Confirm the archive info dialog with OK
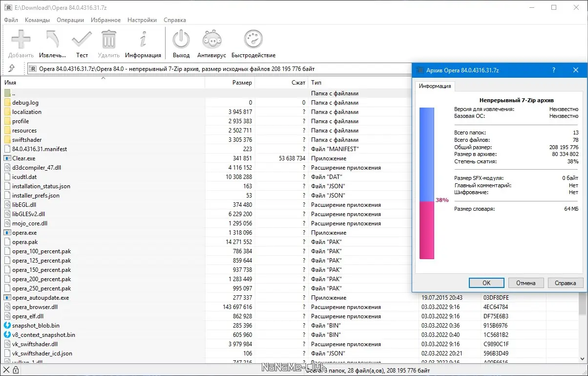The height and width of the screenshot is (376, 588). point(486,283)
